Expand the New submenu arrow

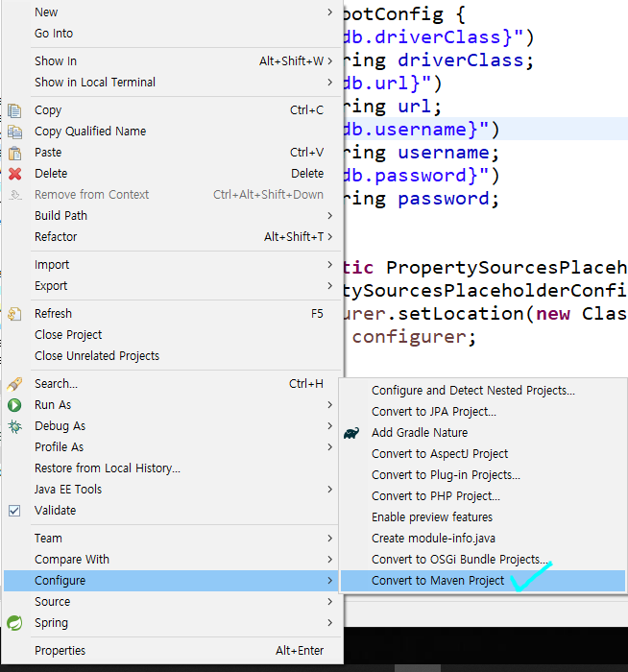329,12
